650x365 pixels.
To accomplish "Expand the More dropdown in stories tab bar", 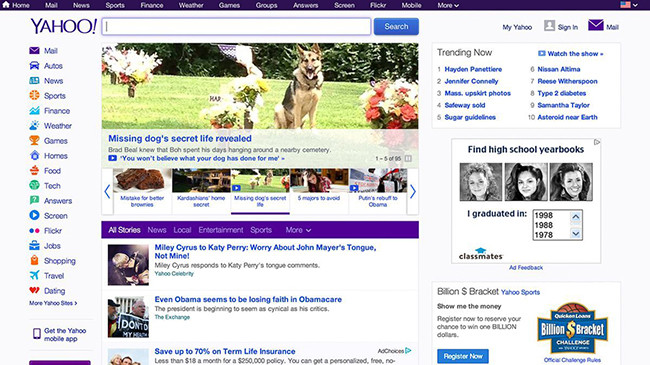I will coord(298,230).
